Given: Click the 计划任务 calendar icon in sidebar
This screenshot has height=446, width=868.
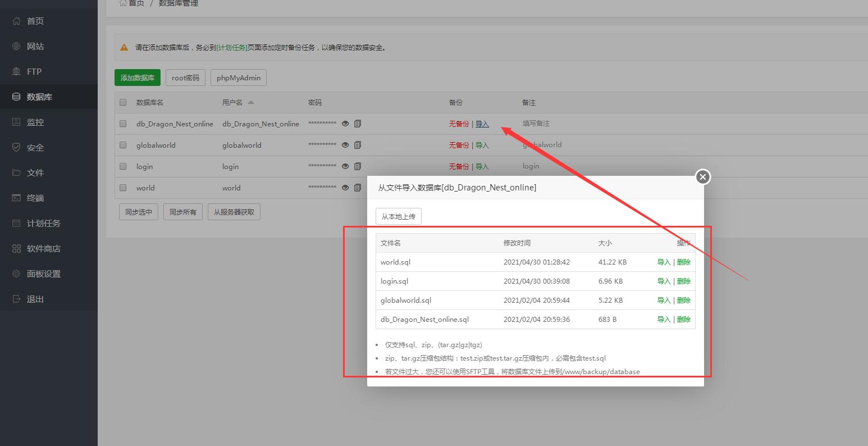Looking at the screenshot, I should pyautogui.click(x=16, y=223).
